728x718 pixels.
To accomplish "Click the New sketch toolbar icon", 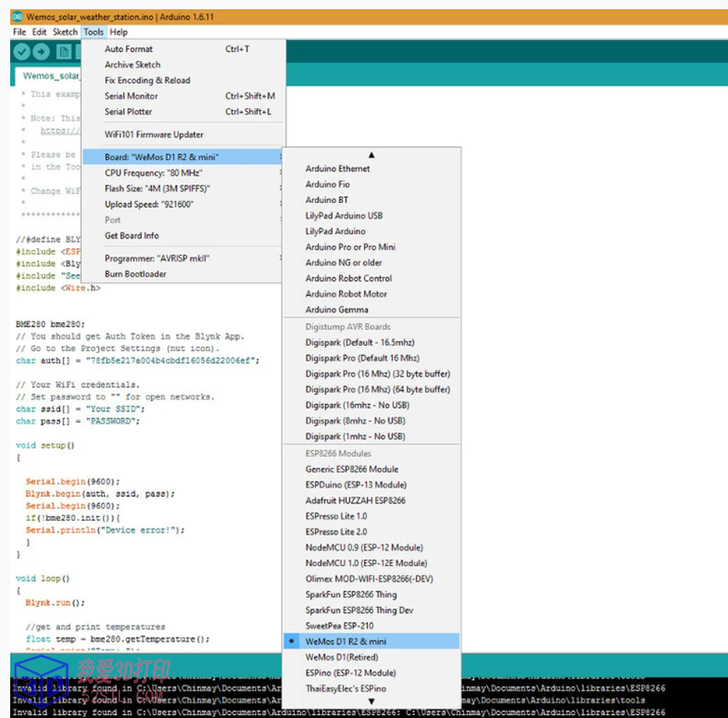I will tap(64, 52).
